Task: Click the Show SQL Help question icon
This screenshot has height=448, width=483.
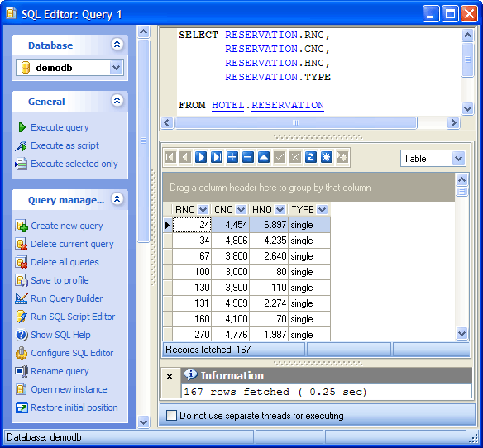Action: pos(22,335)
